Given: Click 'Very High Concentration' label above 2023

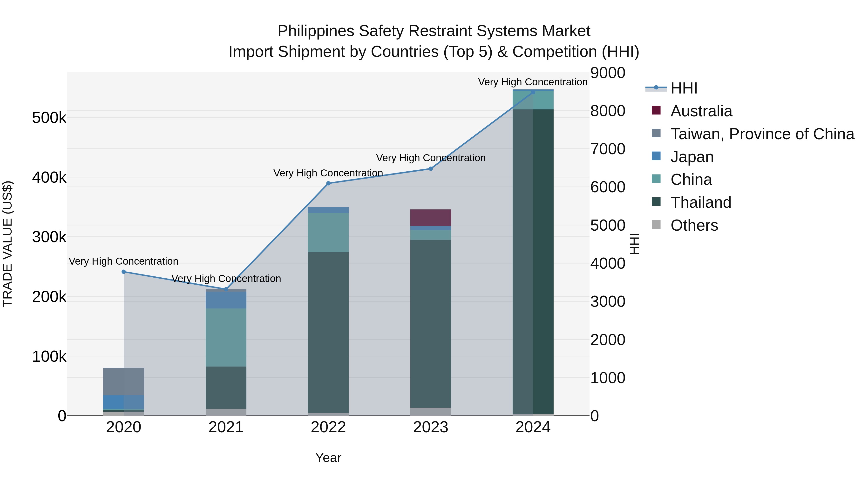Looking at the screenshot, I should pyautogui.click(x=431, y=158).
